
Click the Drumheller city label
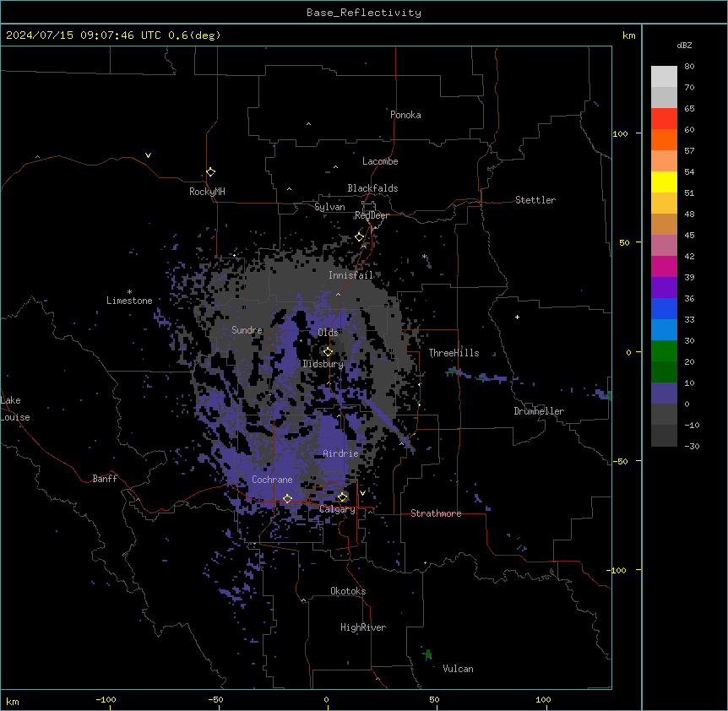coord(539,411)
